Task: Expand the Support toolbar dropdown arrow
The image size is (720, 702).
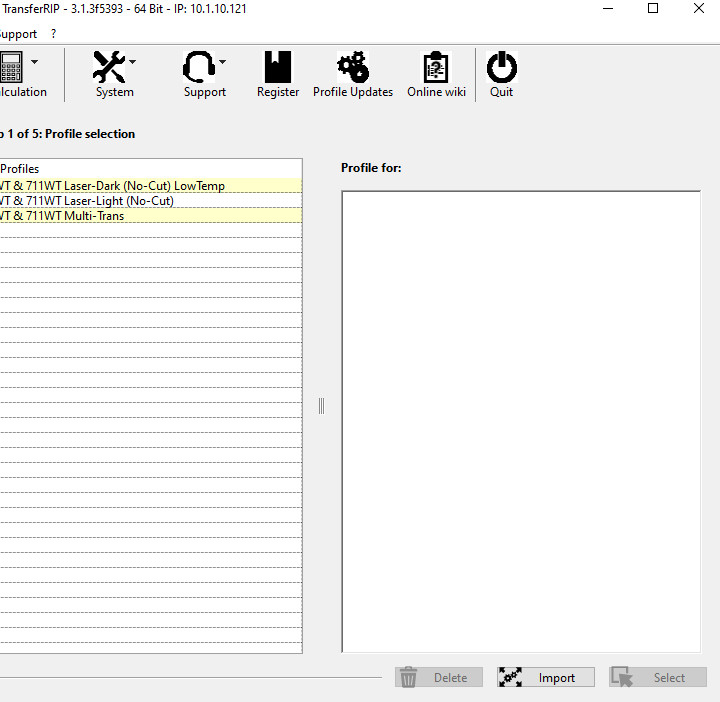Action: [222, 62]
